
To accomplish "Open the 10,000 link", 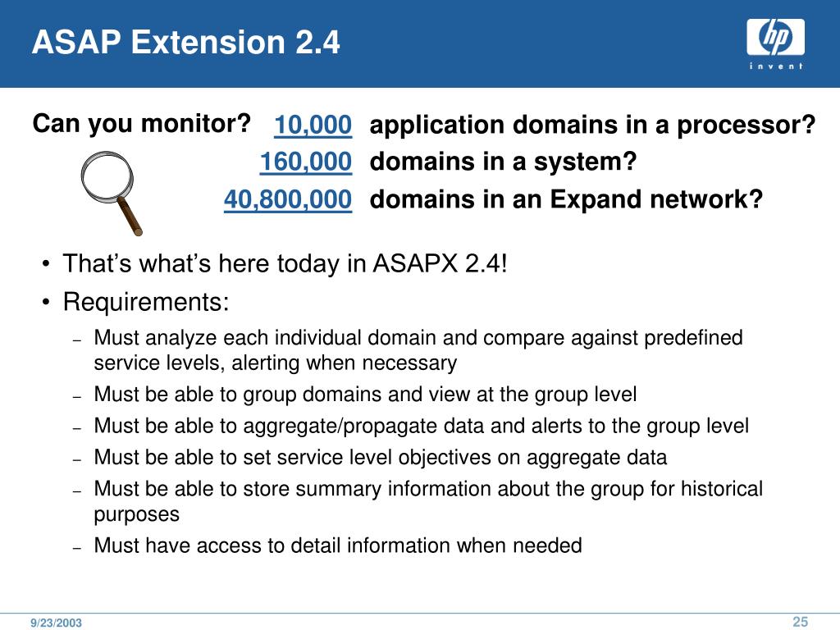I will (x=313, y=125).
